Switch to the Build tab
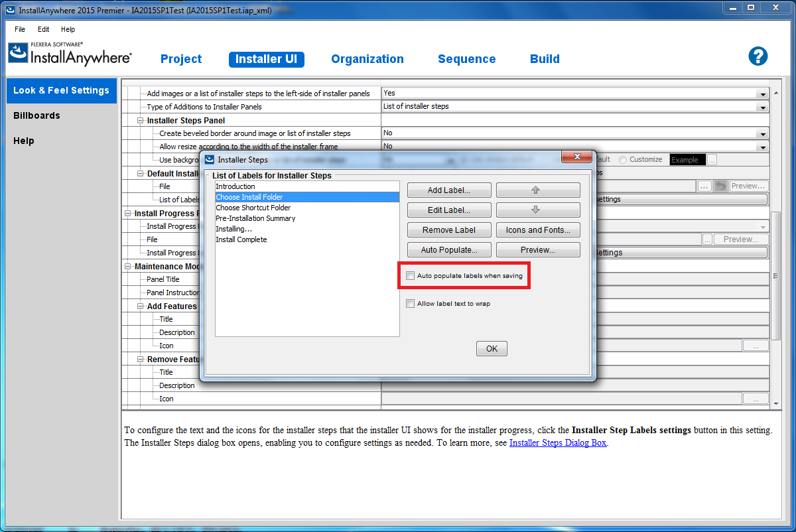This screenshot has height=532, width=796. [x=545, y=59]
